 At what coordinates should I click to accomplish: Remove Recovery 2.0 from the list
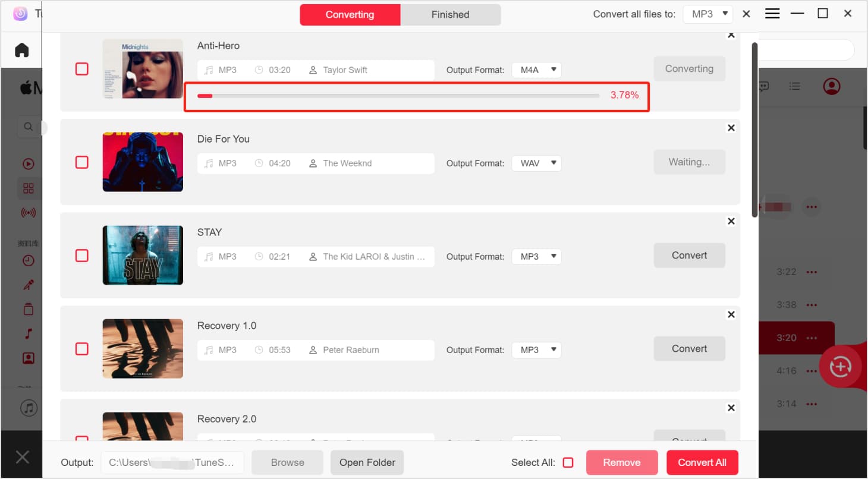(x=731, y=408)
